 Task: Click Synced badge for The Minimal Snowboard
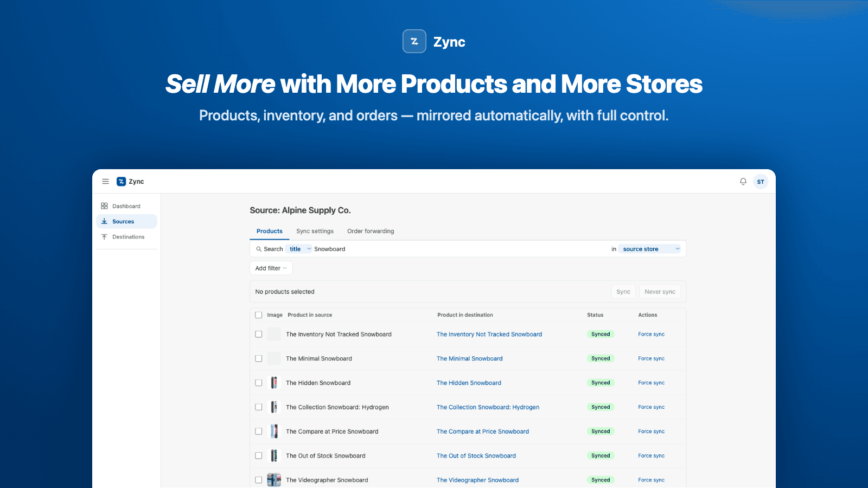(x=601, y=358)
